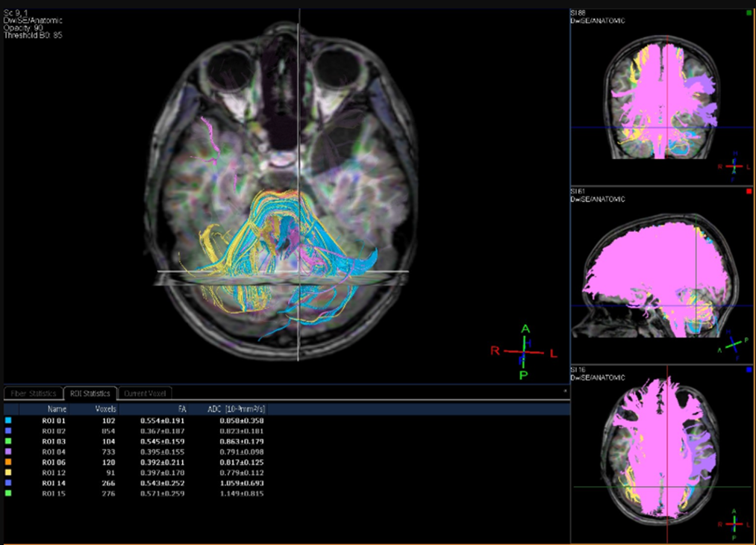Click the cyan color swatch for ROI 01
756x545 pixels.
7,420
